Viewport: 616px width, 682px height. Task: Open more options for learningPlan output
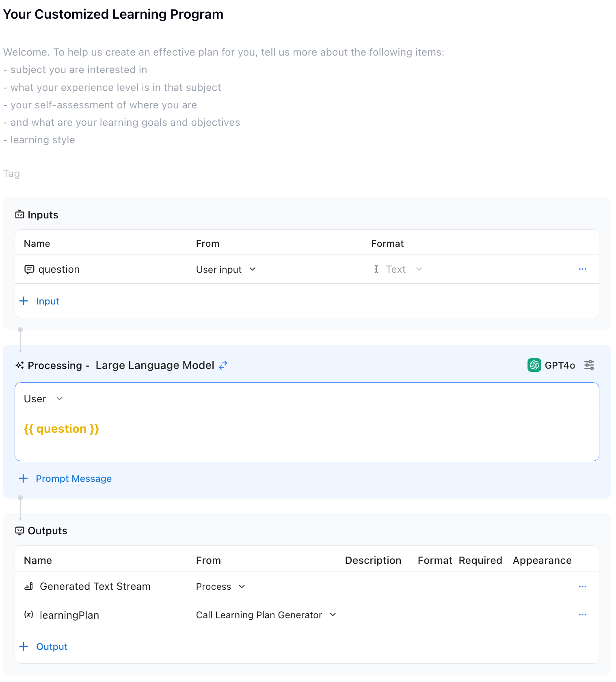582,615
